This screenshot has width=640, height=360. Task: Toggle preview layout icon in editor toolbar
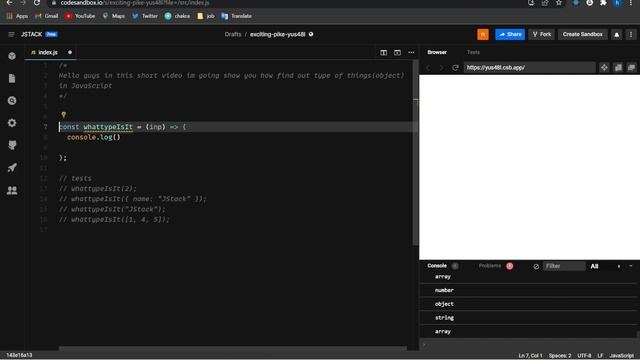[397, 53]
